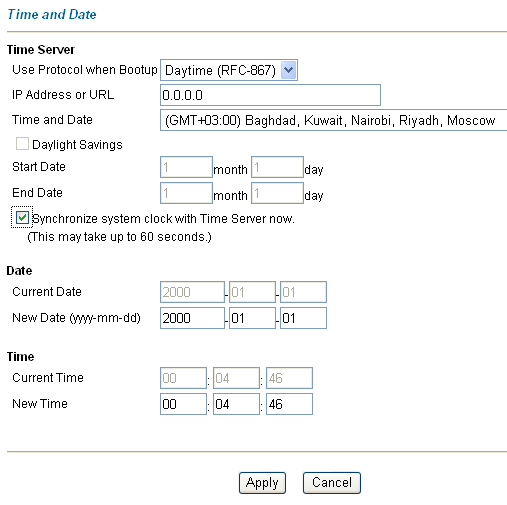Click the New Date day field
Viewport: 507px width, 505px height.
[303, 318]
